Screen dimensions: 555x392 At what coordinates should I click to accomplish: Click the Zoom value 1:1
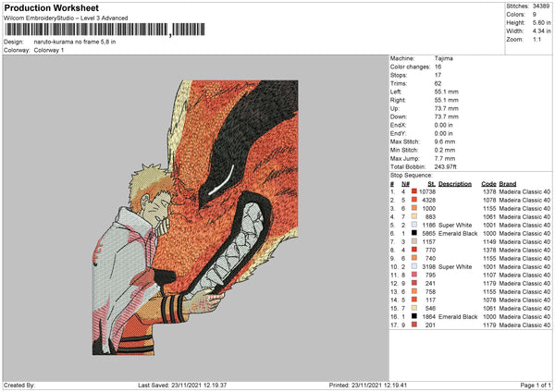(536, 39)
